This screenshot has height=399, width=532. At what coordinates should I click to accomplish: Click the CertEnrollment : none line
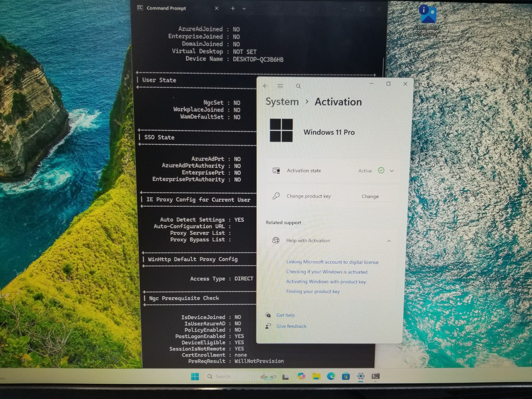214,355
